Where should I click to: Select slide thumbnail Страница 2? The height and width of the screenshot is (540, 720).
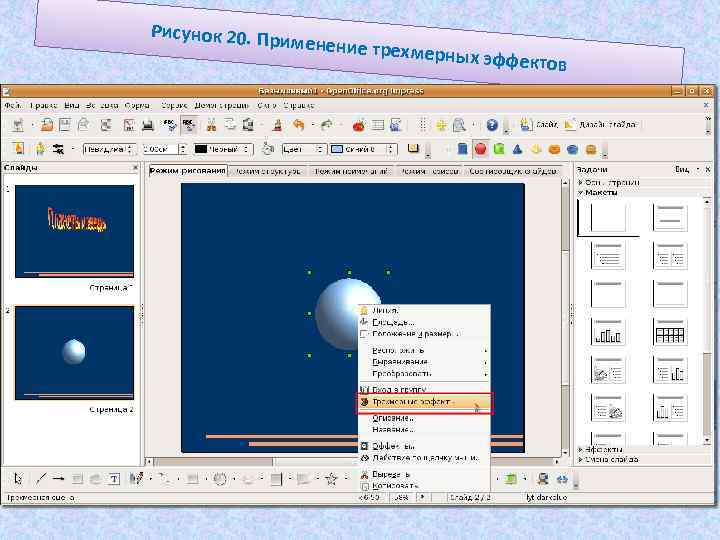(74, 353)
